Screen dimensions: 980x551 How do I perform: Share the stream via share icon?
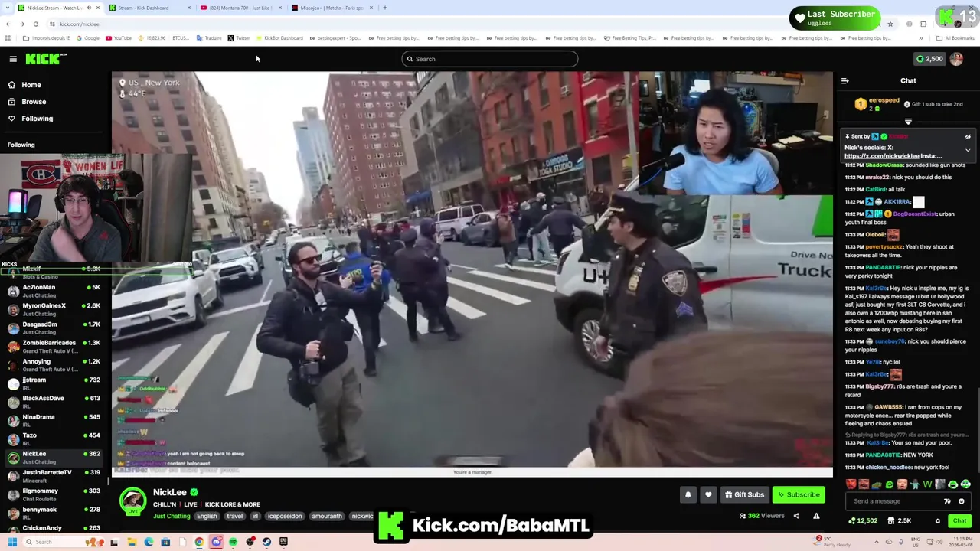796,516
